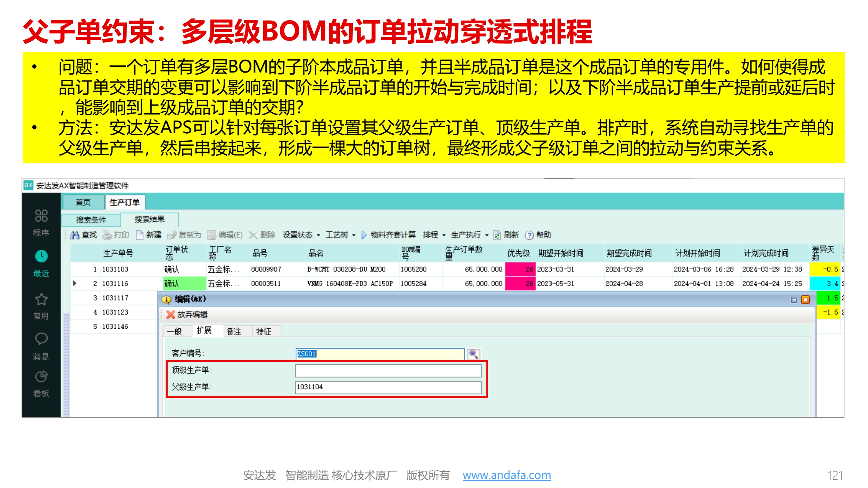The width and height of the screenshot is (868, 488).
Task: Open the 帮助 help icon
Action: point(529,235)
